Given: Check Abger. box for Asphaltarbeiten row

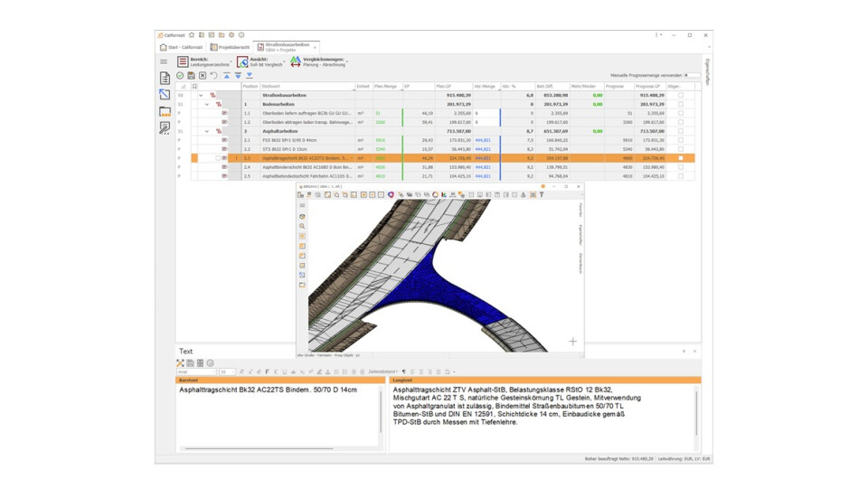Looking at the screenshot, I should click(x=681, y=131).
